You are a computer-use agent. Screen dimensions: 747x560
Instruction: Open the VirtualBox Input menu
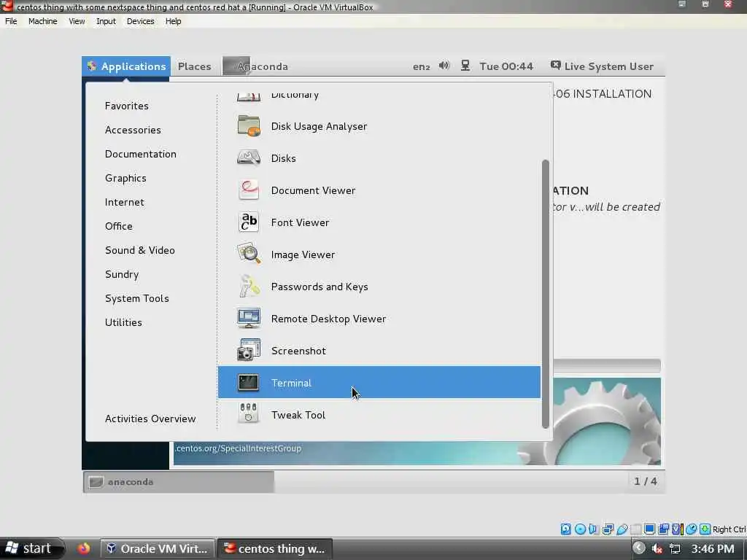click(106, 21)
